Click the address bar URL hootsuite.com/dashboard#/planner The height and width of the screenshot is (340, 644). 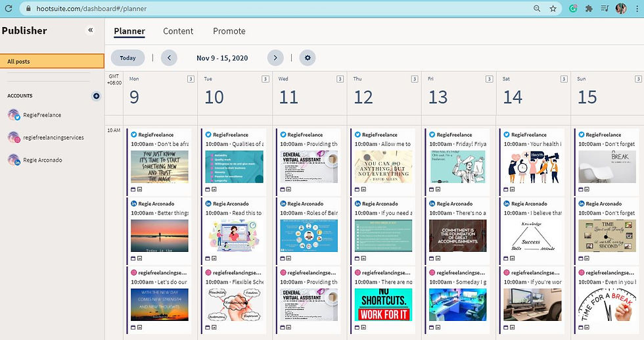91,9
